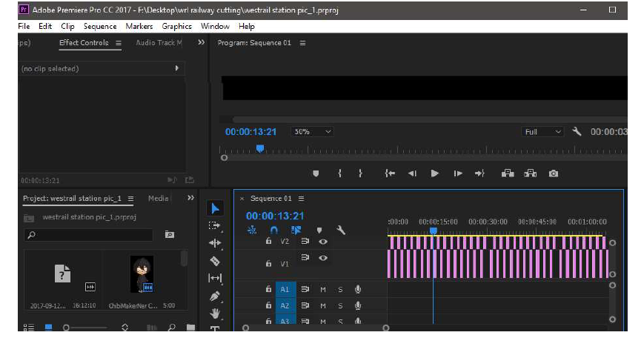Open the Full playback resolution dropdown
Screen dimensions: 644x338
(543, 132)
